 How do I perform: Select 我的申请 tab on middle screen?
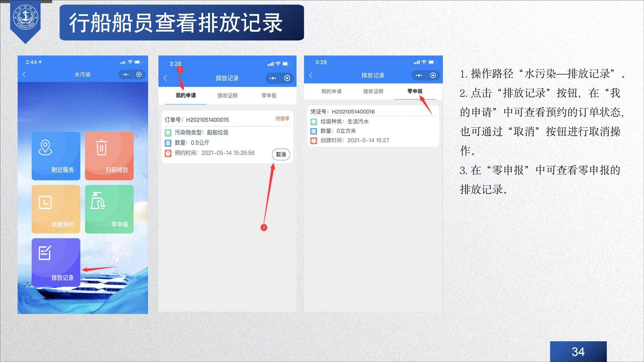point(186,95)
